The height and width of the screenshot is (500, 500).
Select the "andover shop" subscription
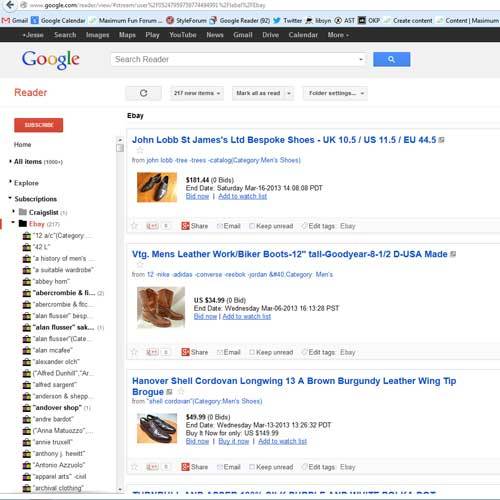pyautogui.click(x=57, y=407)
